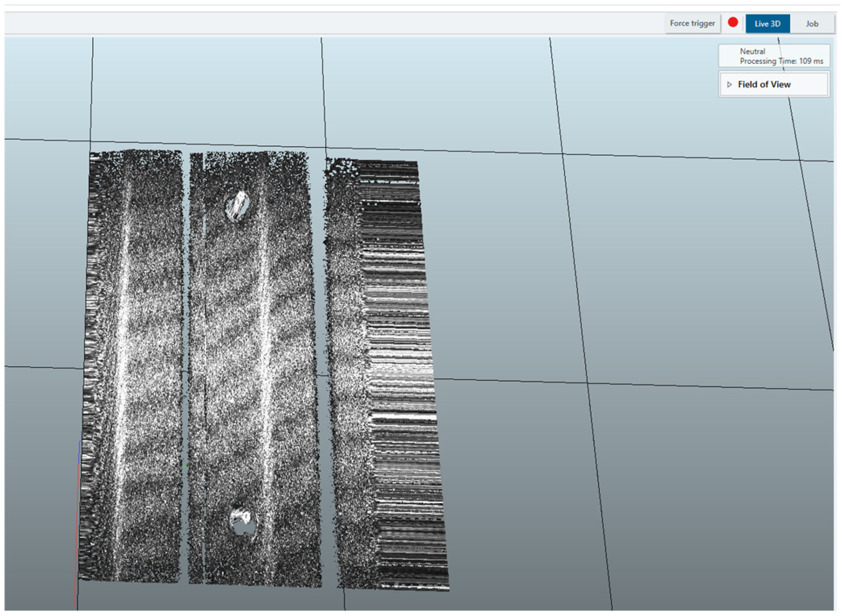Click the Force trigger button
The image size is (842, 616).
tap(692, 24)
